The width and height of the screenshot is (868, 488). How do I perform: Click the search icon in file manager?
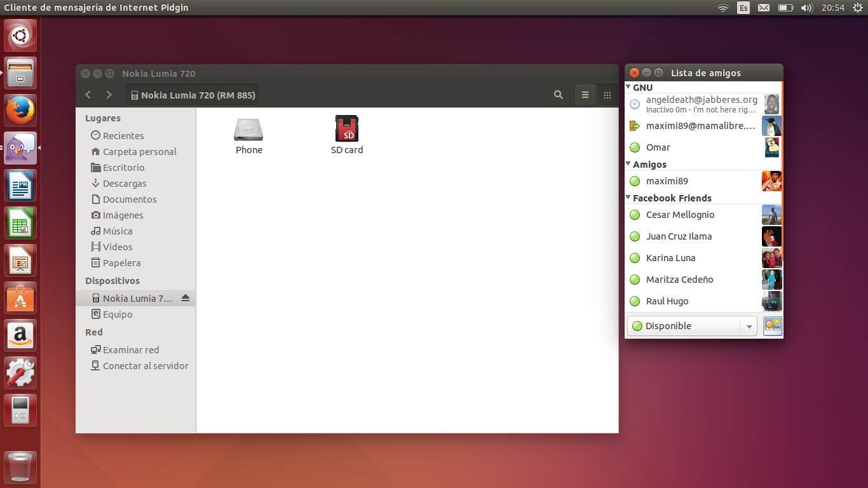coord(559,95)
